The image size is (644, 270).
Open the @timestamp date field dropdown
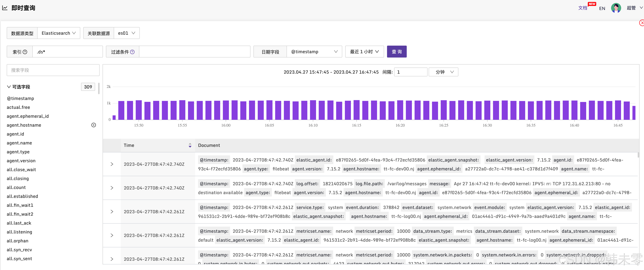[x=314, y=52]
